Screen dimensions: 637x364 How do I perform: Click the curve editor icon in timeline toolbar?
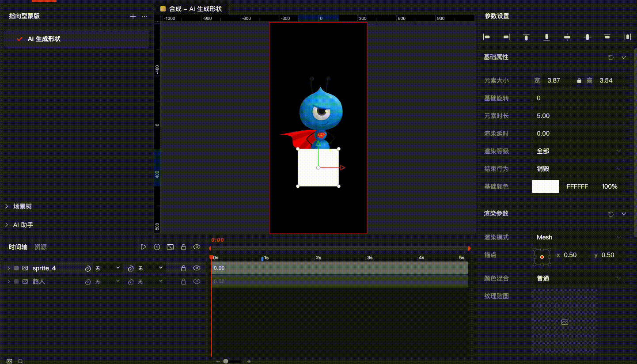click(x=170, y=247)
